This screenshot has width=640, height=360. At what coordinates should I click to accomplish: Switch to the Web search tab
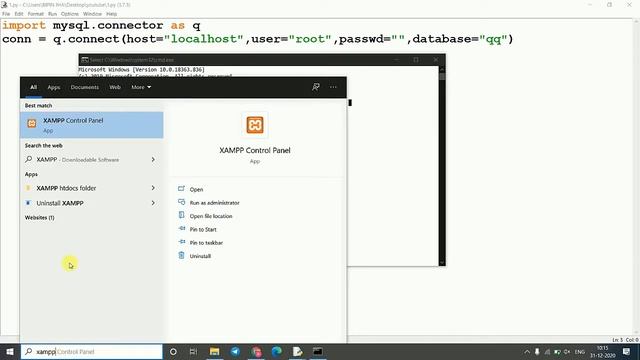[115, 87]
